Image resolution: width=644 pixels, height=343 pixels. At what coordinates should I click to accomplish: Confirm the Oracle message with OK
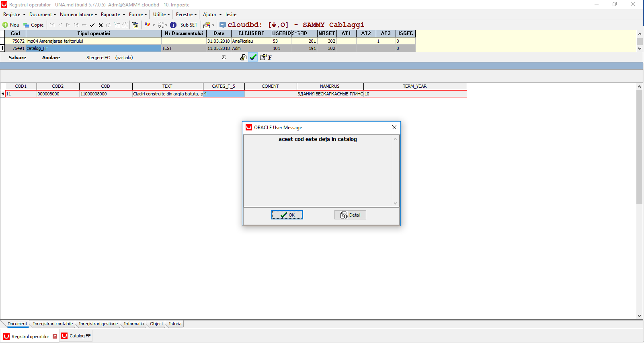(287, 215)
